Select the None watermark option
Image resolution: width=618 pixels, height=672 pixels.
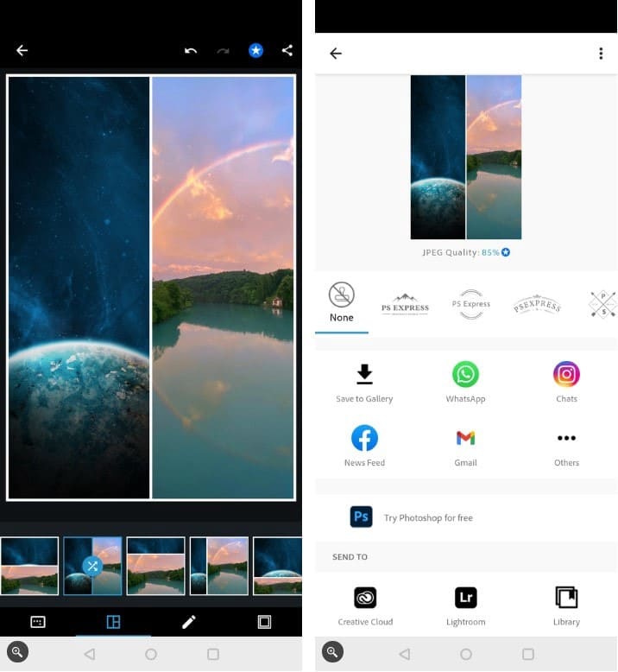[x=341, y=302]
